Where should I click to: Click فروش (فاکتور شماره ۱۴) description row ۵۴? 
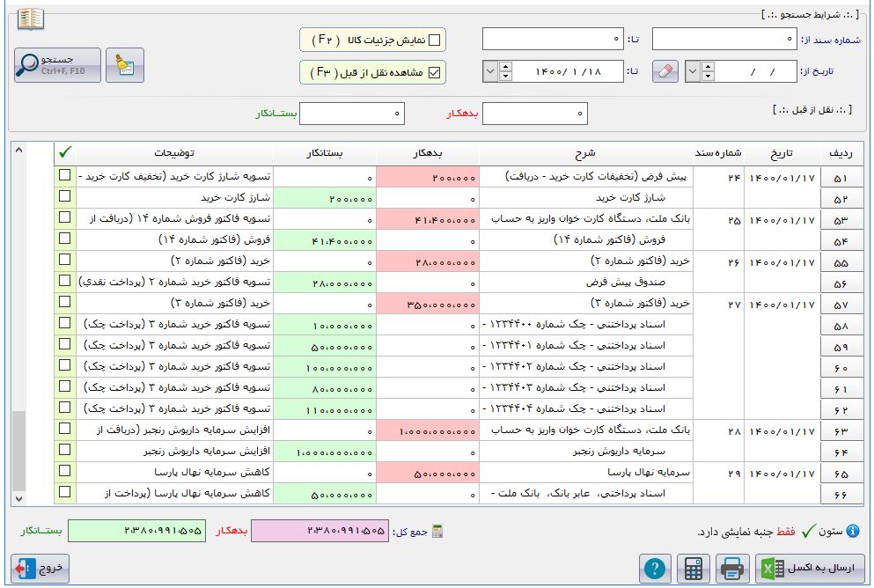point(586,241)
